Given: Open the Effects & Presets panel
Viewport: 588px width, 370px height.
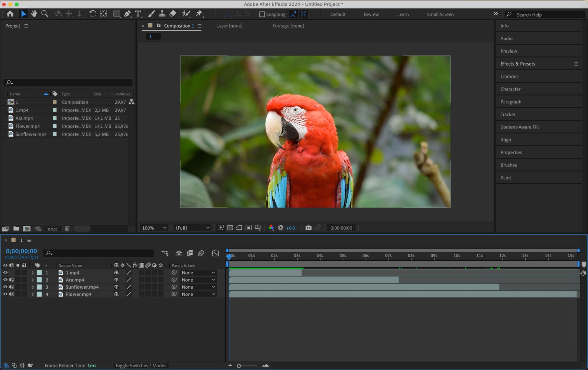Looking at the screenshot, I should 518,64.
